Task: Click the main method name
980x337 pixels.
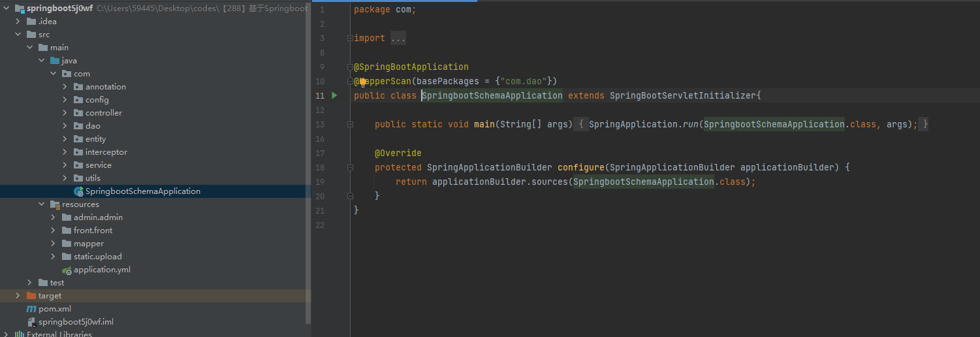Action: [x=484, y=124]
